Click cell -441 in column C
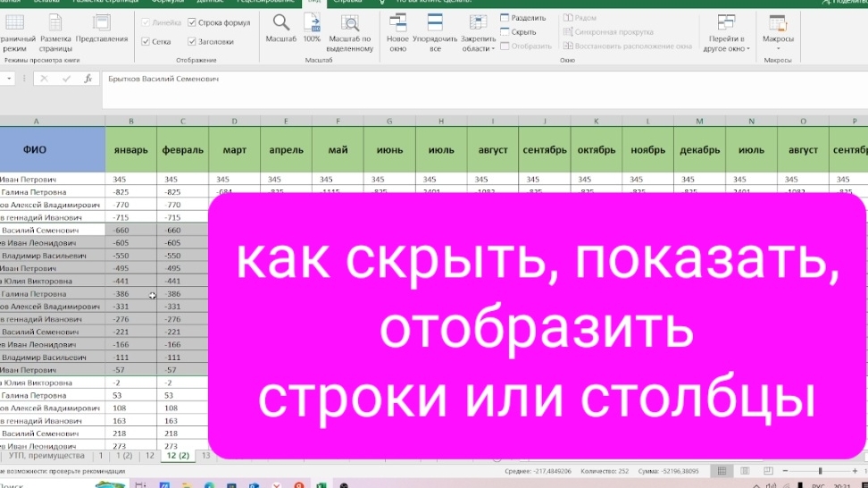868x488 pixels. (x=183, y=281)
